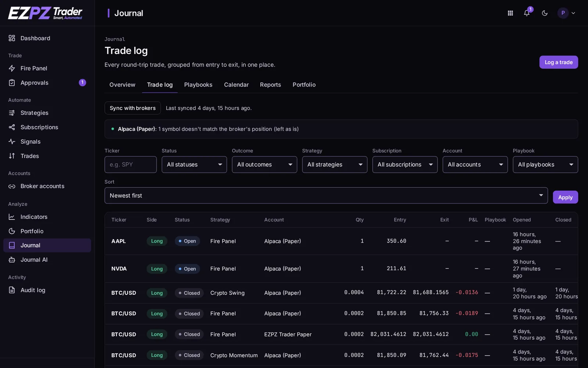Image resolution: width=588 pixels, height=368 pixels.
Task: Click the Crypto Momentum strategy cell
Action: click(x=234, y=355)
